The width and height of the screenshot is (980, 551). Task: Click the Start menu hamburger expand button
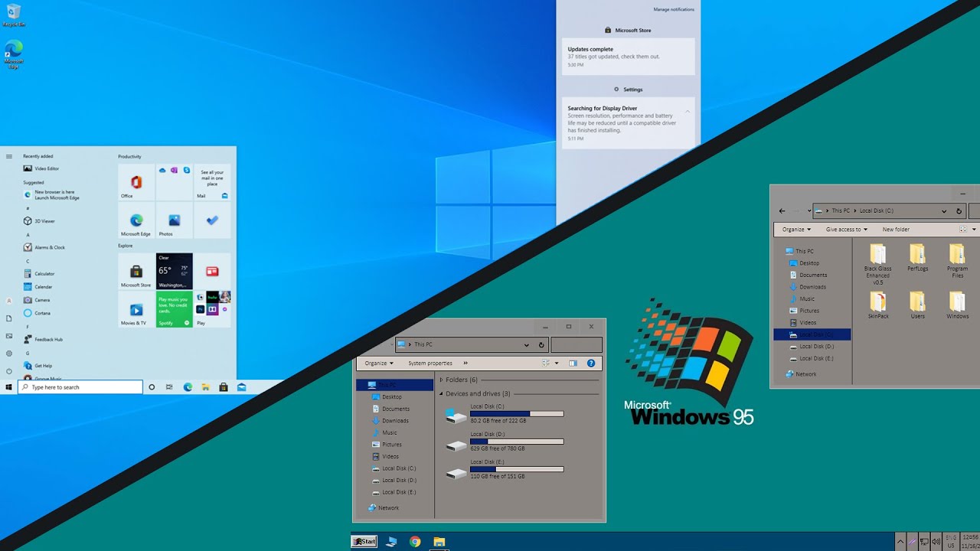9,156
